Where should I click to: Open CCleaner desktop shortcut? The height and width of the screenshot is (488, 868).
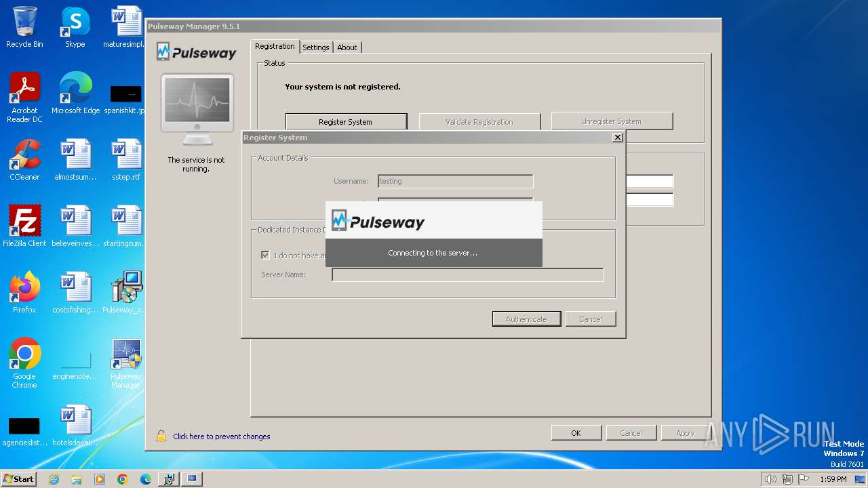tap(24, 160)
